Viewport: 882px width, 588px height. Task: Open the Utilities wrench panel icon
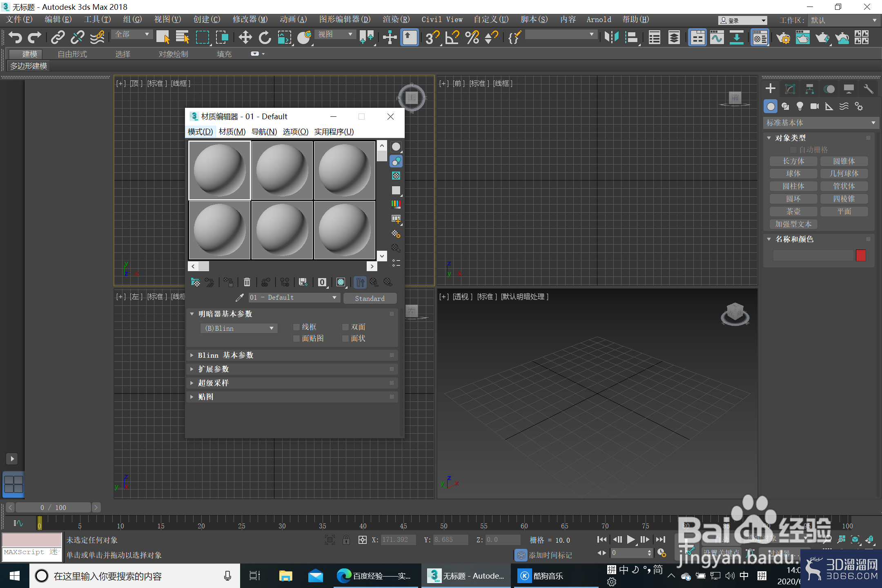click(x=869, y=89)
